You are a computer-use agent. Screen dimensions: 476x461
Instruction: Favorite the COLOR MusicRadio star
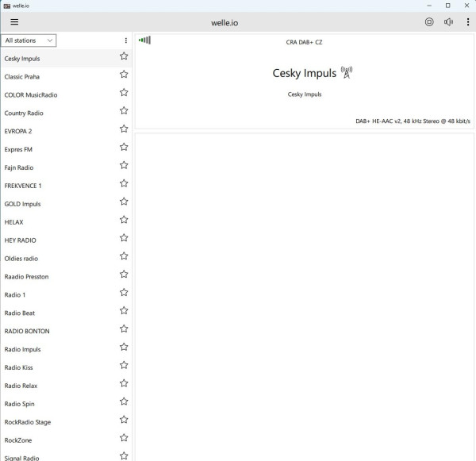point(124,93)
